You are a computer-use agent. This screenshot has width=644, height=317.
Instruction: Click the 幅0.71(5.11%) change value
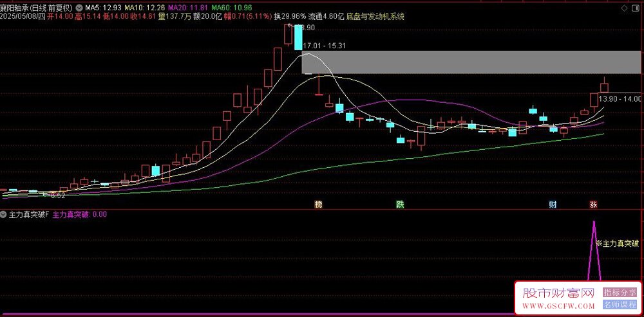(248, 17)
